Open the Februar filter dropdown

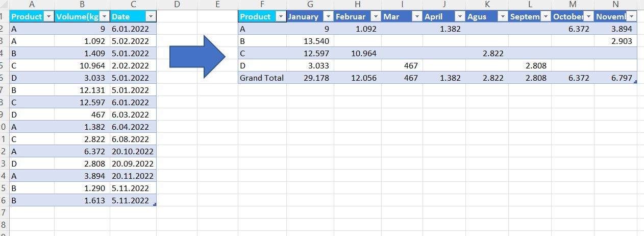[376, 17]
